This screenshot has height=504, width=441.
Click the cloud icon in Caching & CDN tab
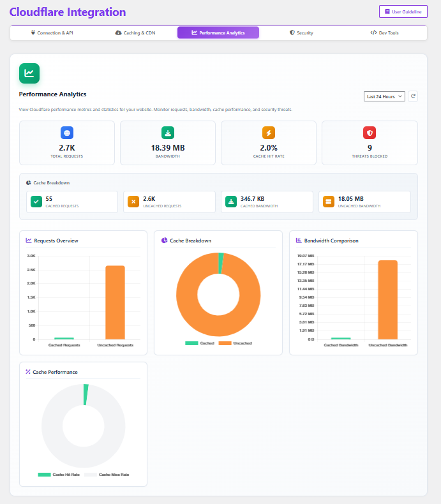coord(118,33)
